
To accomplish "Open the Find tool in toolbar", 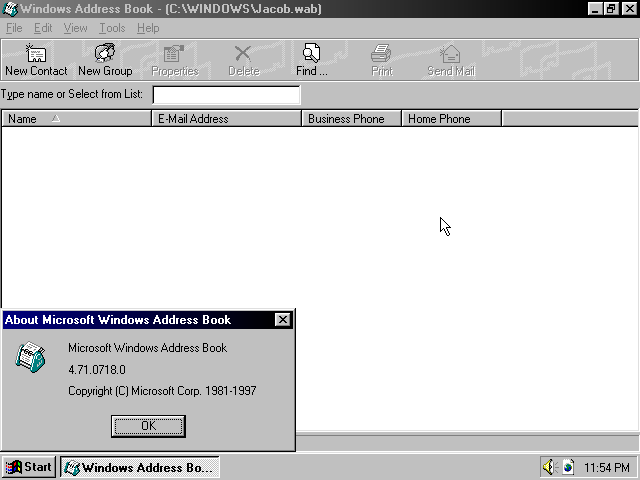I will tap(312, 60).
